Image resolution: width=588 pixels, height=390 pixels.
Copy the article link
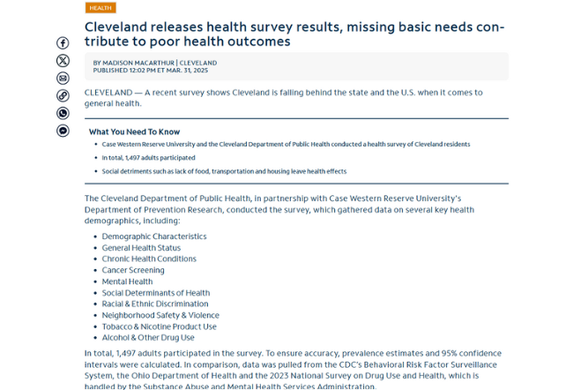point(63,95)
